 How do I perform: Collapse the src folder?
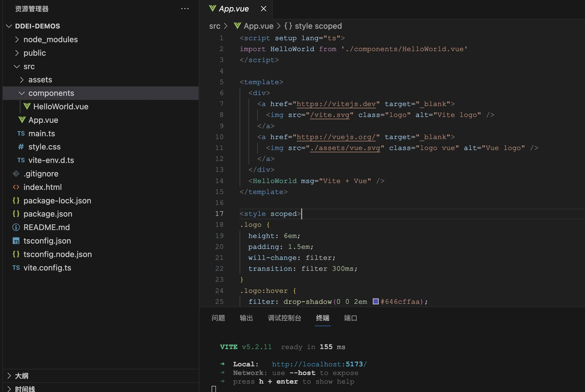(x=17, y=66)
